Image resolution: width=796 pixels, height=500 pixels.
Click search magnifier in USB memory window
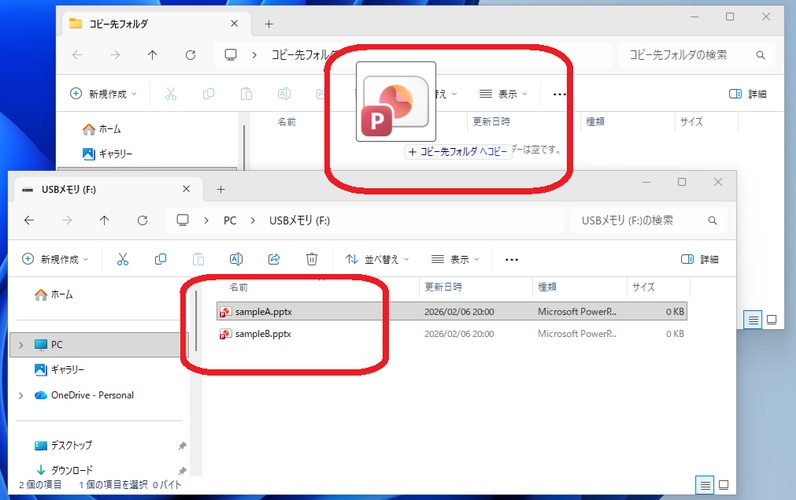(713, 220)
